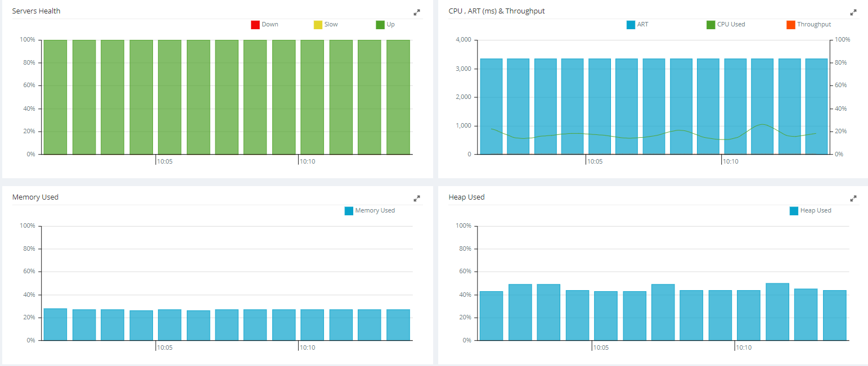The height and width of the screenshot is (366, 868).
Task: Click the Servers Health panel title
Action: coord(37,11)
